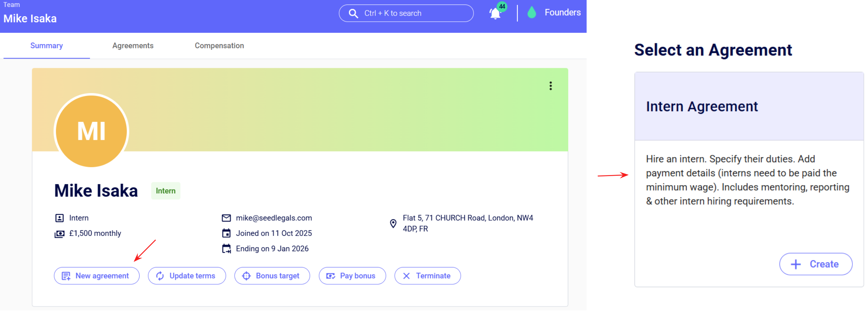Screen dimensions: 868x311
Task: Open the Compensation tab
Action: point(219,46)
